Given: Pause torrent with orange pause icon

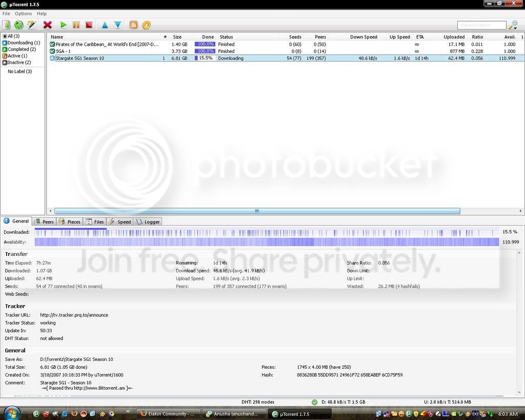Looking at the screenshot, I should pyautogui.click(x=76, y=25).
